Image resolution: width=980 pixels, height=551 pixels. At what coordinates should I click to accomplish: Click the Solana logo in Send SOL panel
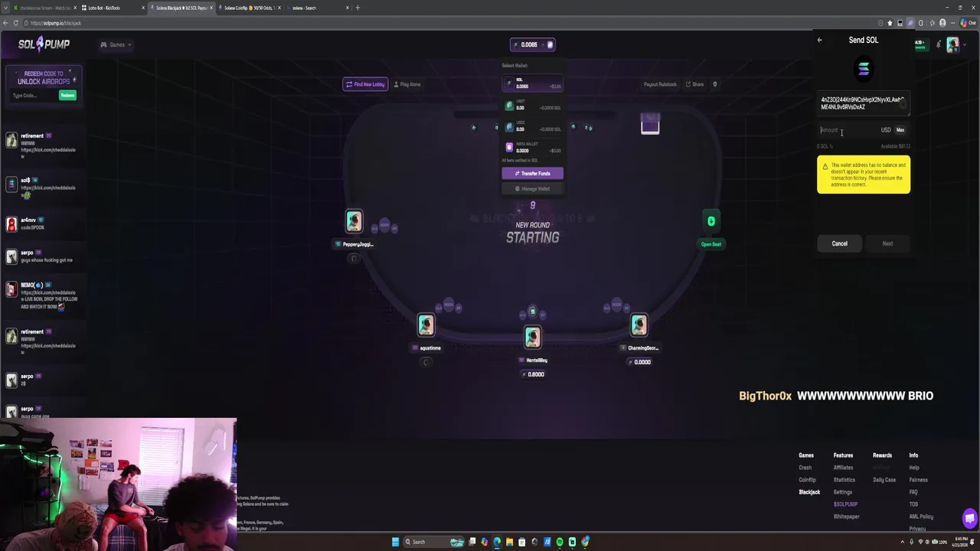pos(864,70)
